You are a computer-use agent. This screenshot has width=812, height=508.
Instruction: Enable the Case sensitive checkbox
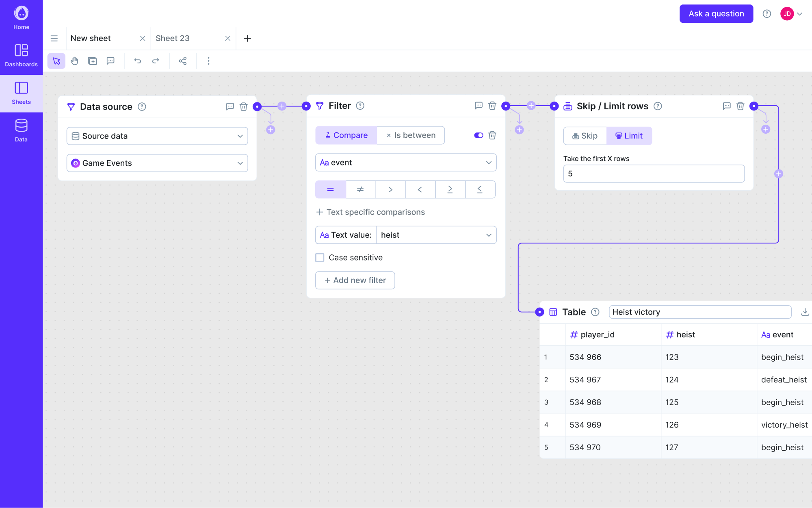320,258
